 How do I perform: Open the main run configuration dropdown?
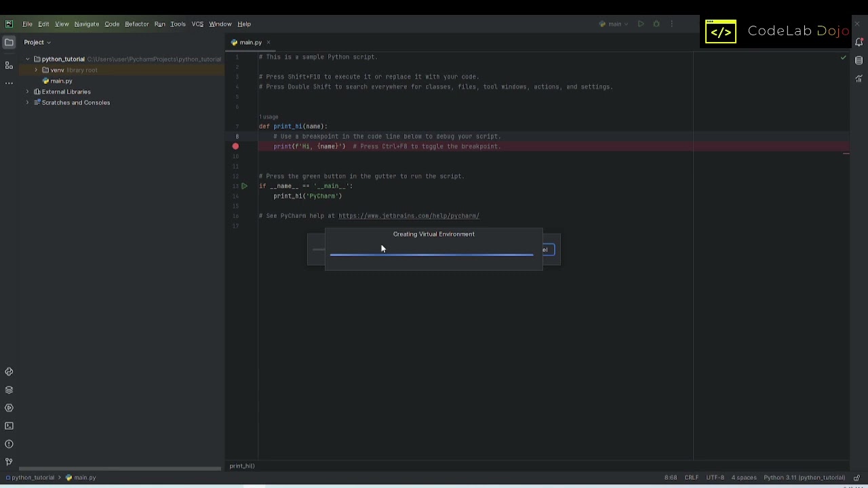614,24
